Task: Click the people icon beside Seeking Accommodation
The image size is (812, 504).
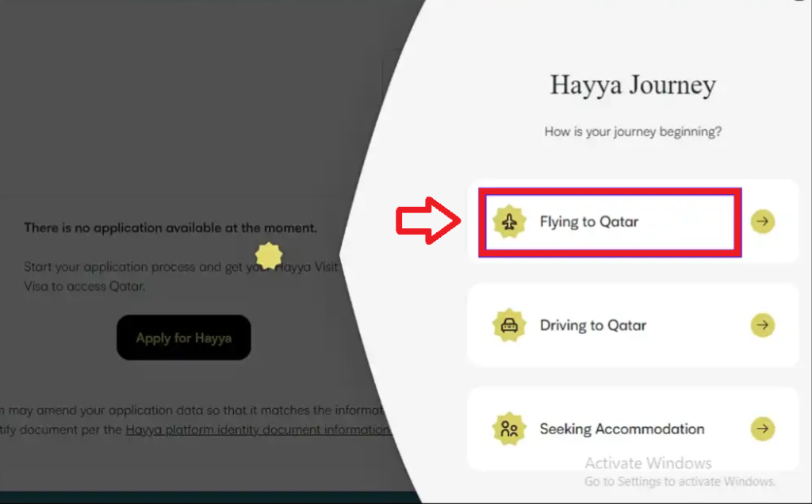Action: pos(509,429)
